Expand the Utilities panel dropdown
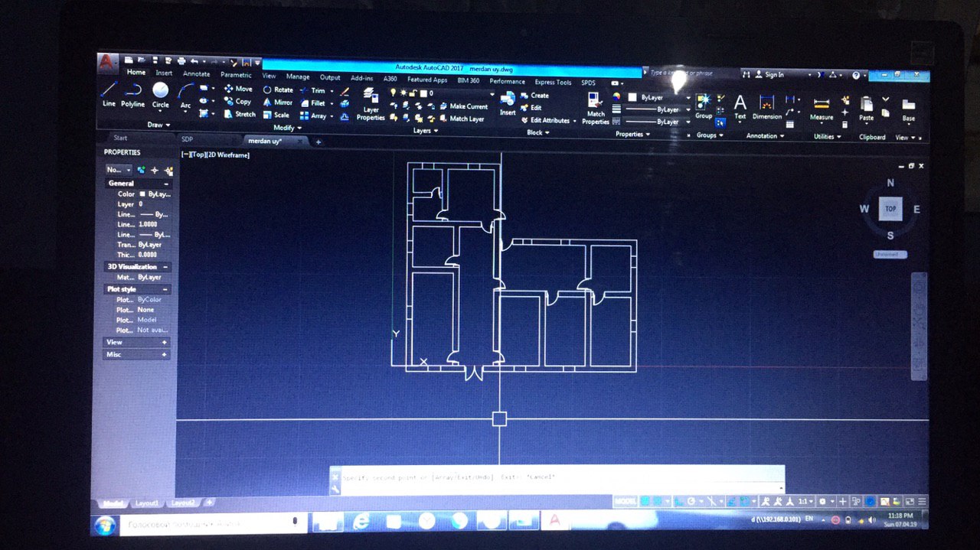The height and width of the screenshot is (550, 980). (x=827, y=136)
